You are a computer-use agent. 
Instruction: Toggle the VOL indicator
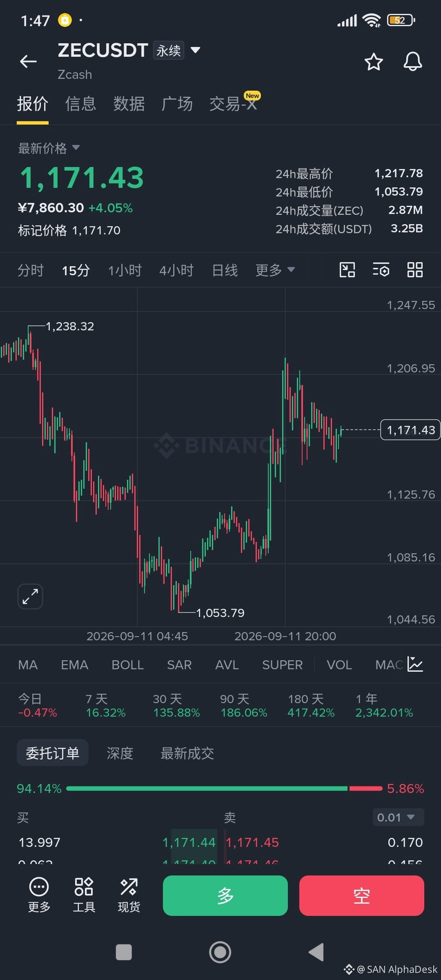click(x=339, y=665)
